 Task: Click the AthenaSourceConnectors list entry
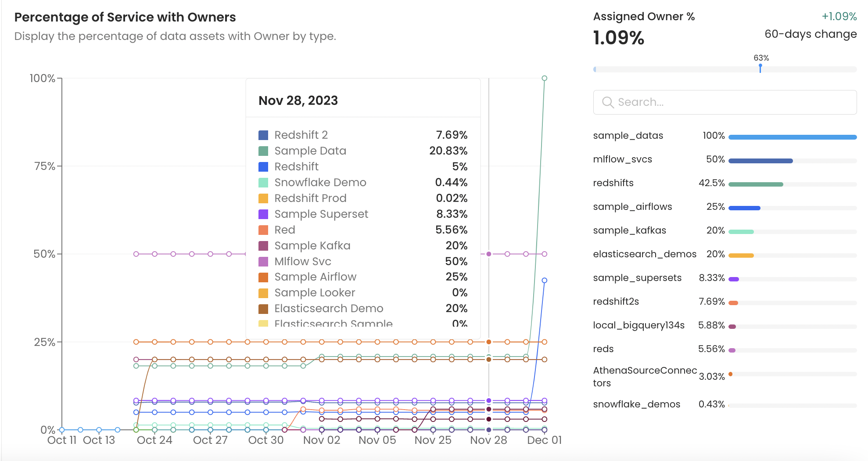click(644, 376)
